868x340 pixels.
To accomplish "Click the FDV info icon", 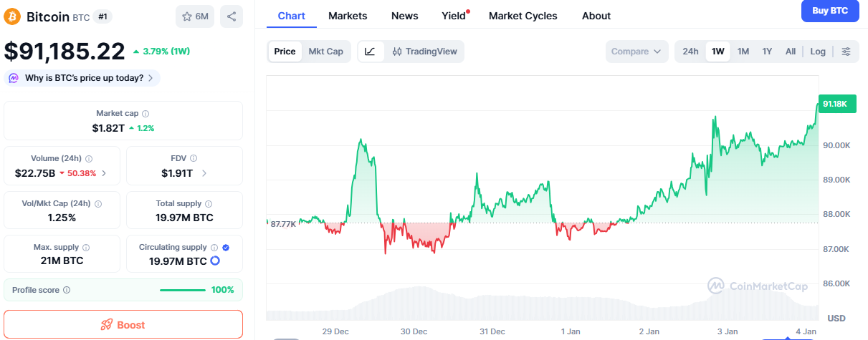I will point(194,159).
